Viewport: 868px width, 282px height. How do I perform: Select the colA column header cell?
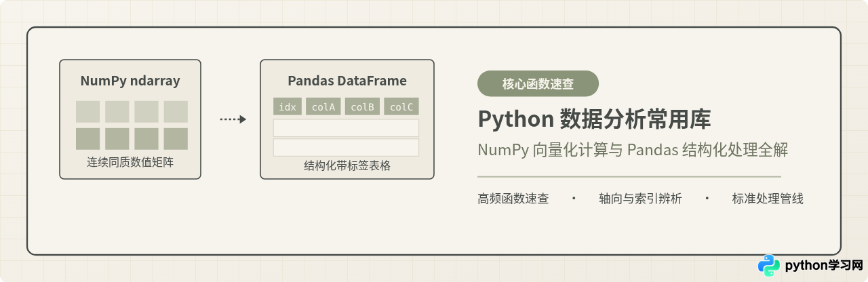323,106
